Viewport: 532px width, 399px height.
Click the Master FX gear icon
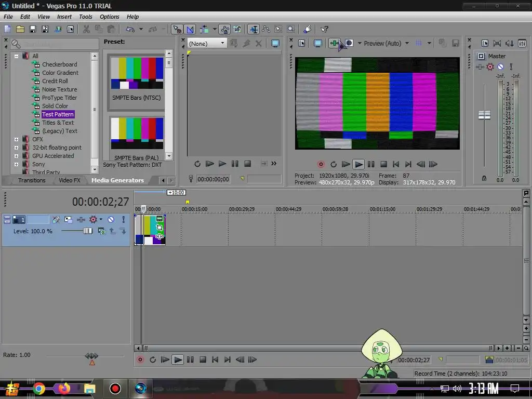click(x=490, y=67)
